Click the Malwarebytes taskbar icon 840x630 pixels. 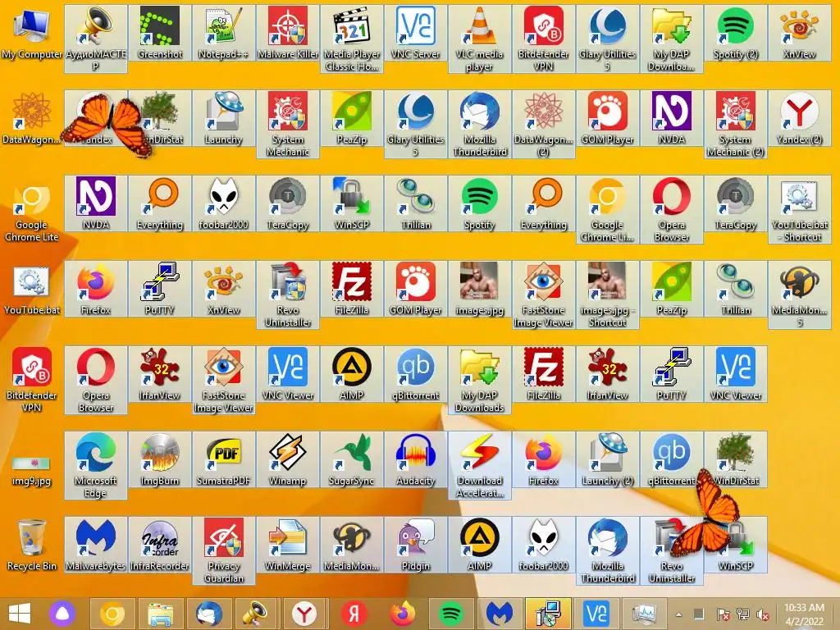[x=500, y=614]
